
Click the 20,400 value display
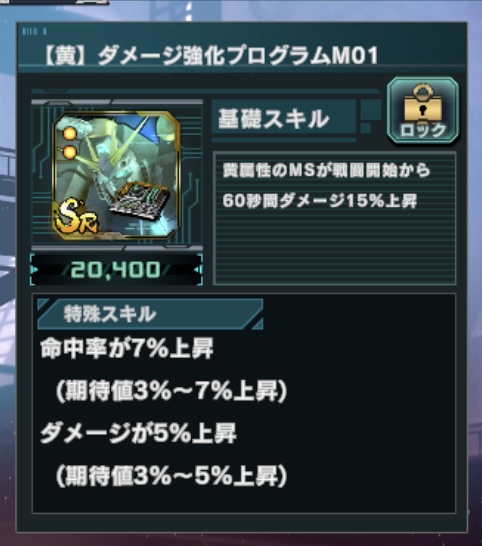click(116, 270)
